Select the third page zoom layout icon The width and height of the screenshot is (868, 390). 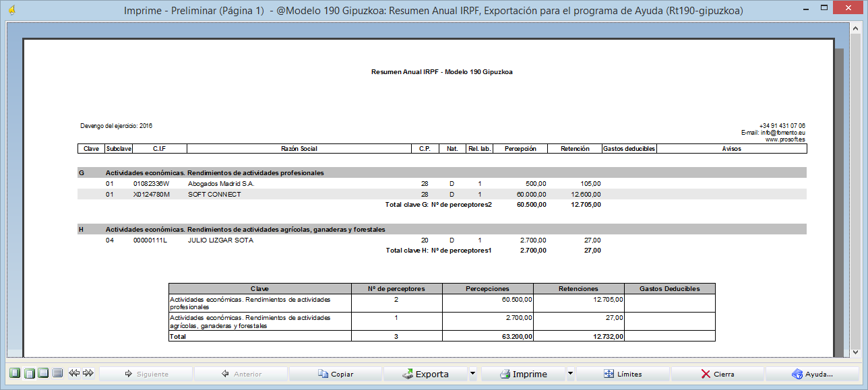pyautogui.click(x=43, y=373)
